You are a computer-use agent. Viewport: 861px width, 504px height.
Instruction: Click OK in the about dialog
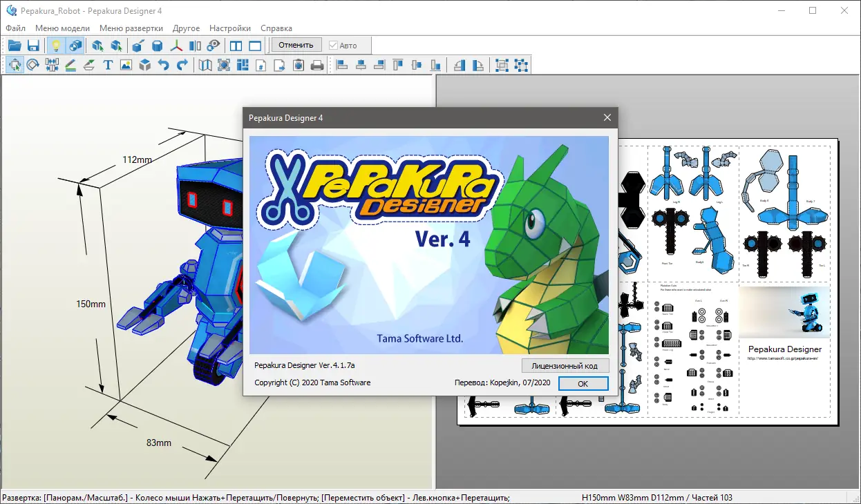[583, 383]
